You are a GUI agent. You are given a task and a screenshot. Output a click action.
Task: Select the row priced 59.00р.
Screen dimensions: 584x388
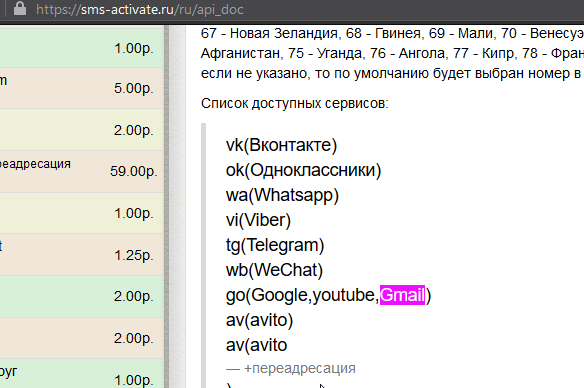pyautogui.click(x=82, y=171)
